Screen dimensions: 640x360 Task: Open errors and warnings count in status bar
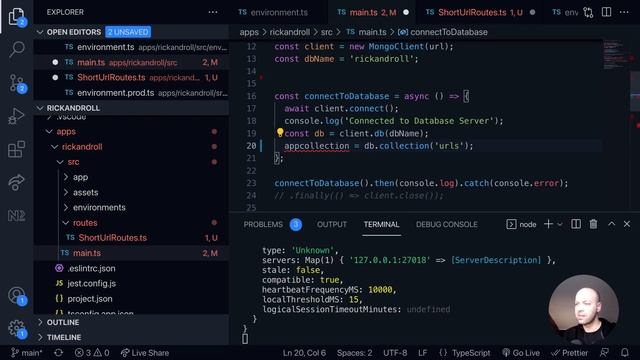(x=92, y=353)
